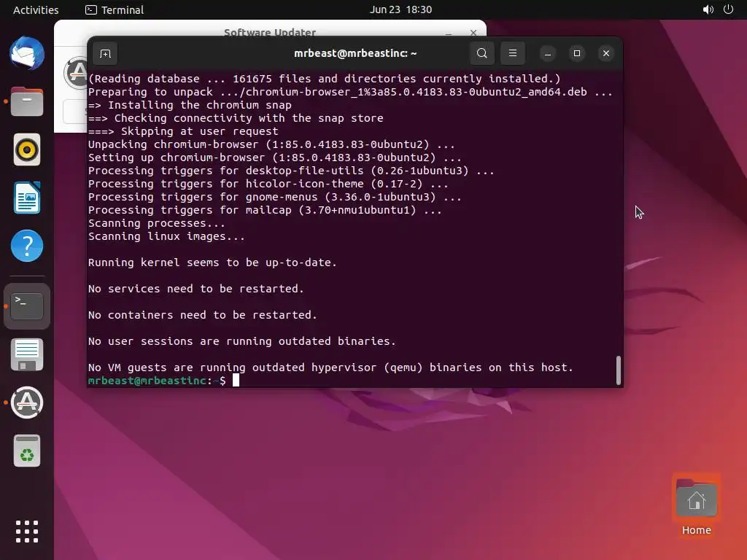This screenshot has height=560, width=747.
Task: Close the Software Updater window
Action: tap(473, 32)
